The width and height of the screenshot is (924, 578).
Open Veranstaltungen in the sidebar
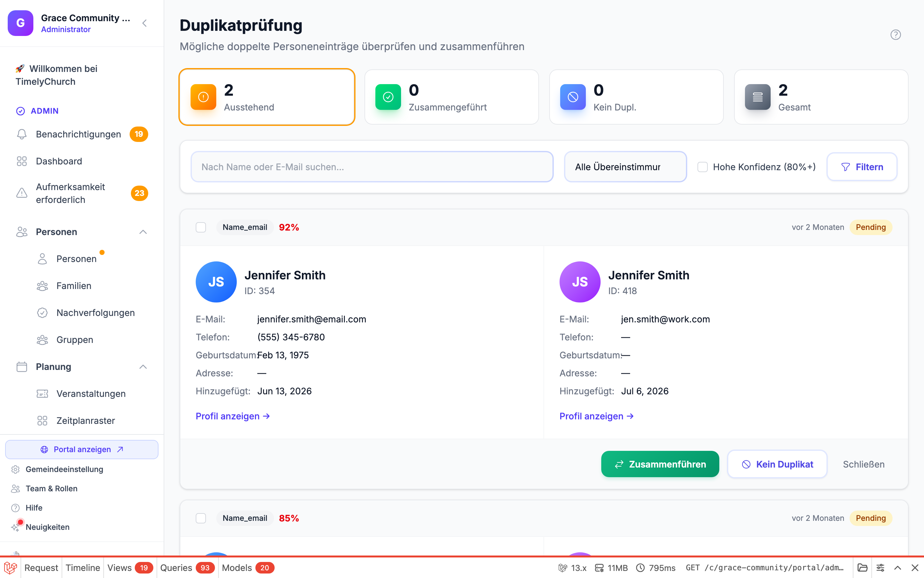(91, 393)
